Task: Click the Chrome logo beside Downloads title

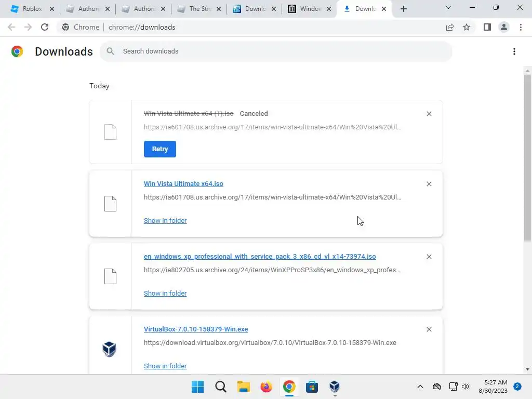Action: (17, 51)
